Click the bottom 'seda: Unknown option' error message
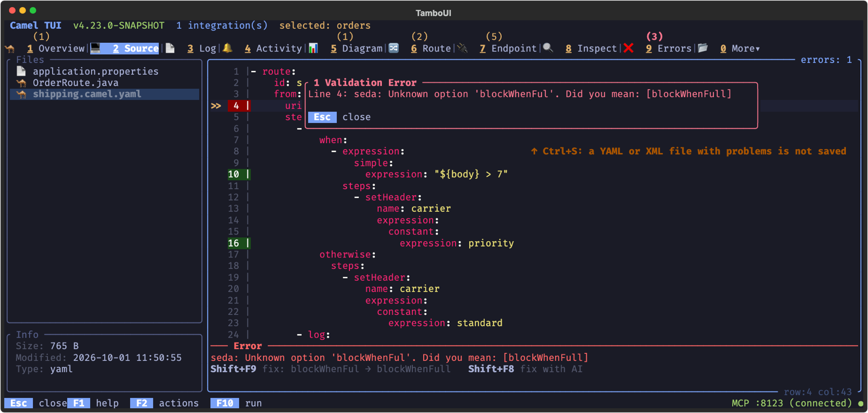868x413 pixels. click(399, 357)
